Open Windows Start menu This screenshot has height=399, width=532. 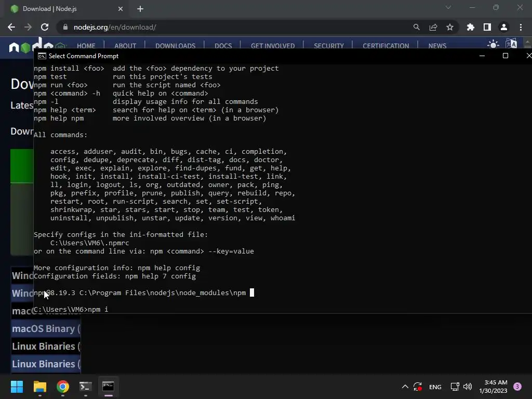(17, 387)
